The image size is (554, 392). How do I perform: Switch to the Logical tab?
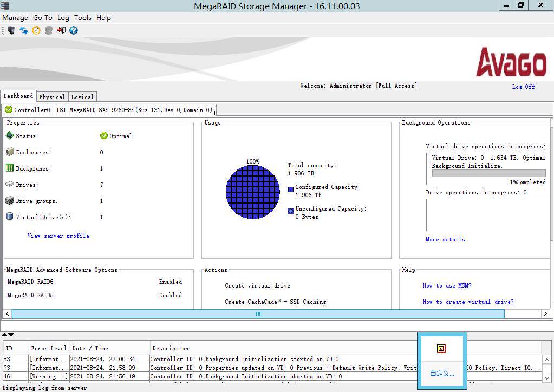click(82, 97)
